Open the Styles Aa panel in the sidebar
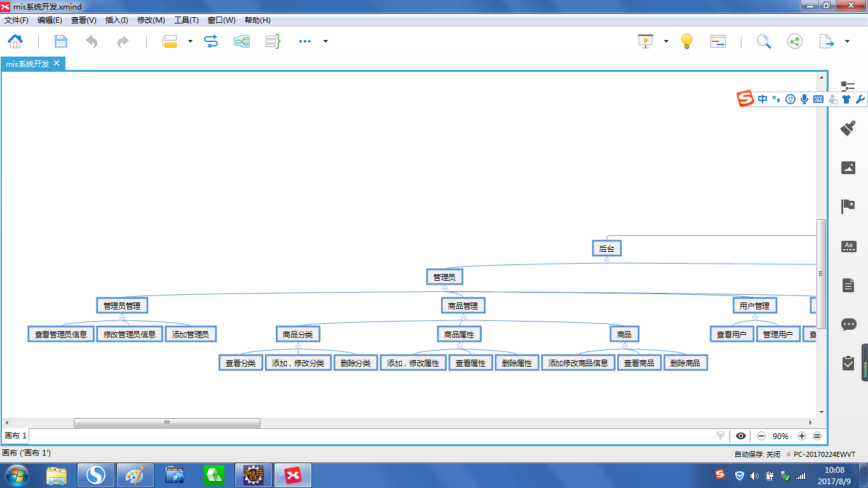The image size is (868, 488). click(848, 246)
